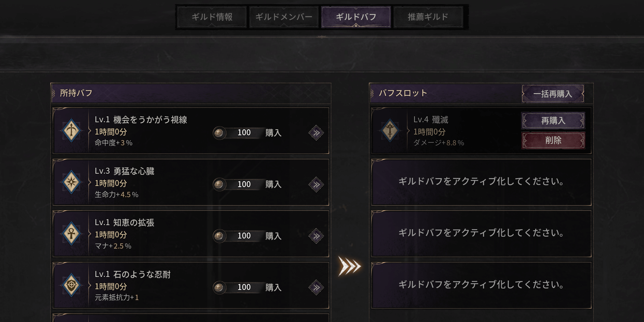Select the 機会をうかがう視線 buff icon
The image size is (644, 322).
[71, 130]
